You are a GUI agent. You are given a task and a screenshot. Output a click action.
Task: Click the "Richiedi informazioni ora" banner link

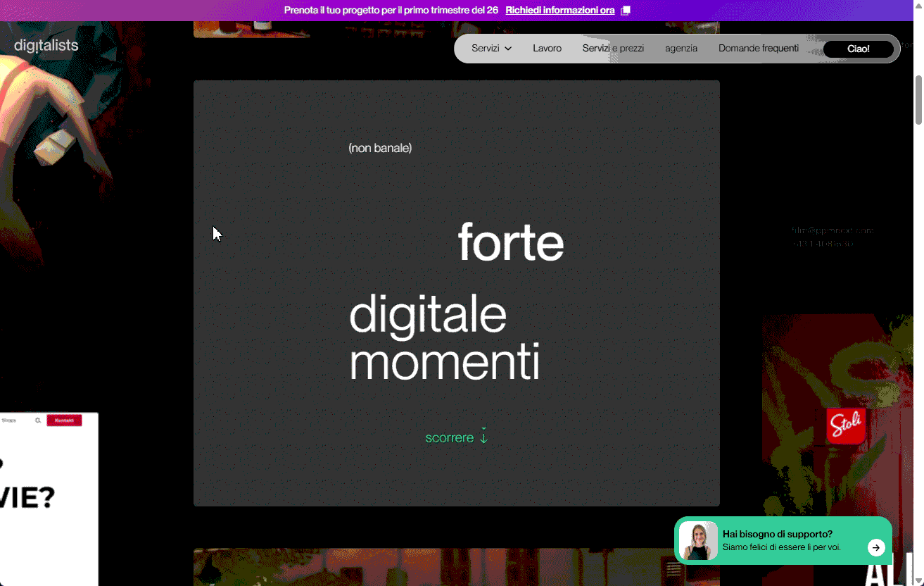click(x=559, y=10)
